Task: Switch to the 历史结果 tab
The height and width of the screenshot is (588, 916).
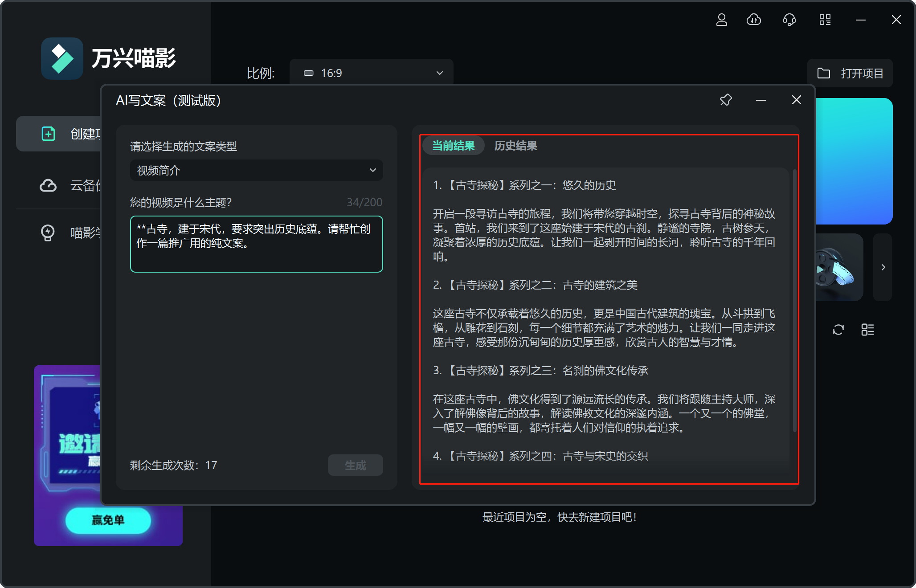Action: click(x=515, y=146)
